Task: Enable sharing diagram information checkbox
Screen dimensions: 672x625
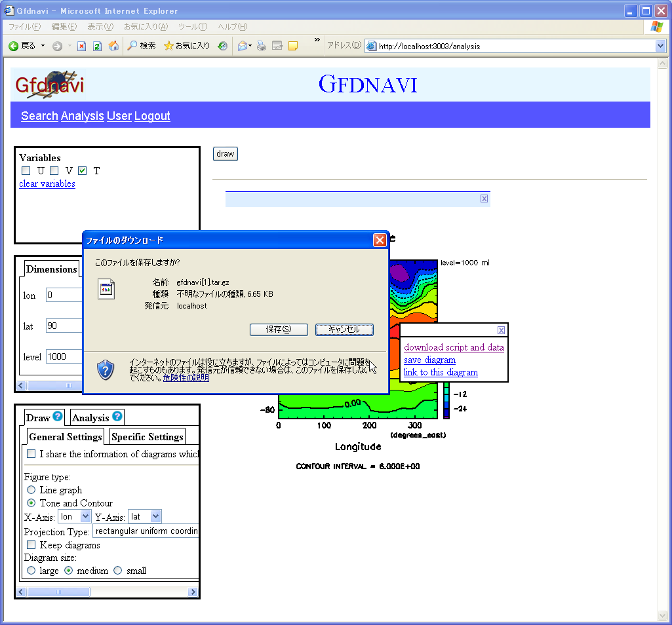Action: (x=31, y=453)
